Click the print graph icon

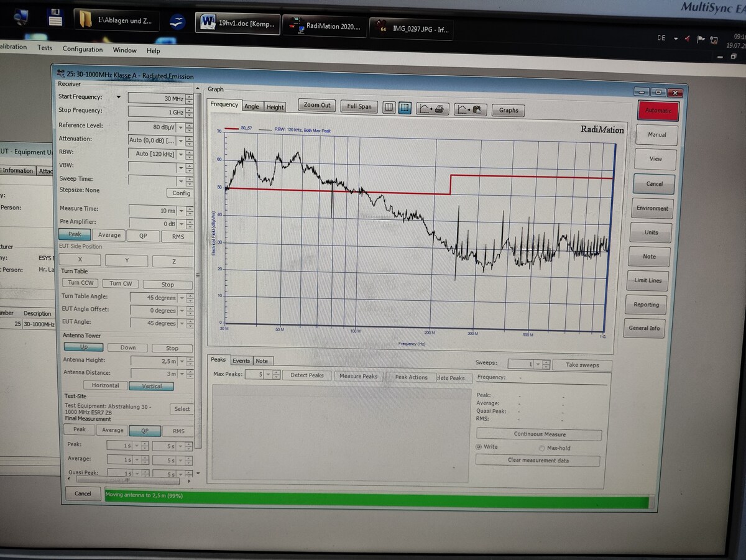tap(431, 109)
